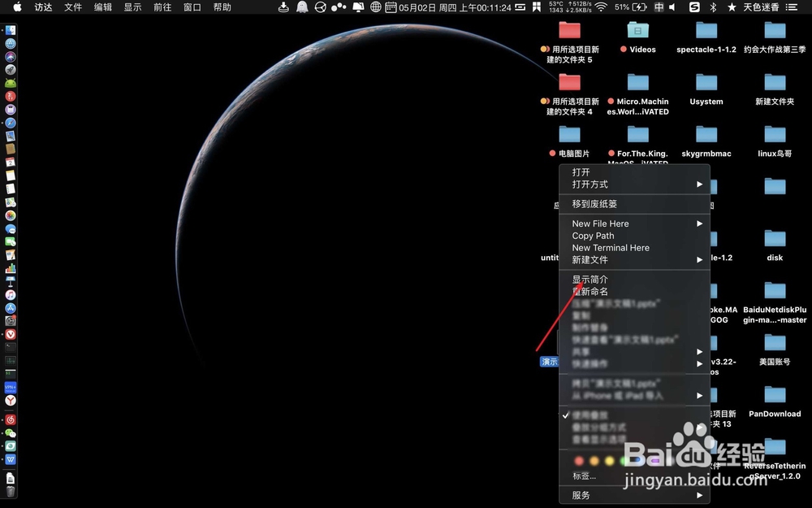Pick the orange tag color dot
The image size is (812, 508).
click(x=594, y=461)
